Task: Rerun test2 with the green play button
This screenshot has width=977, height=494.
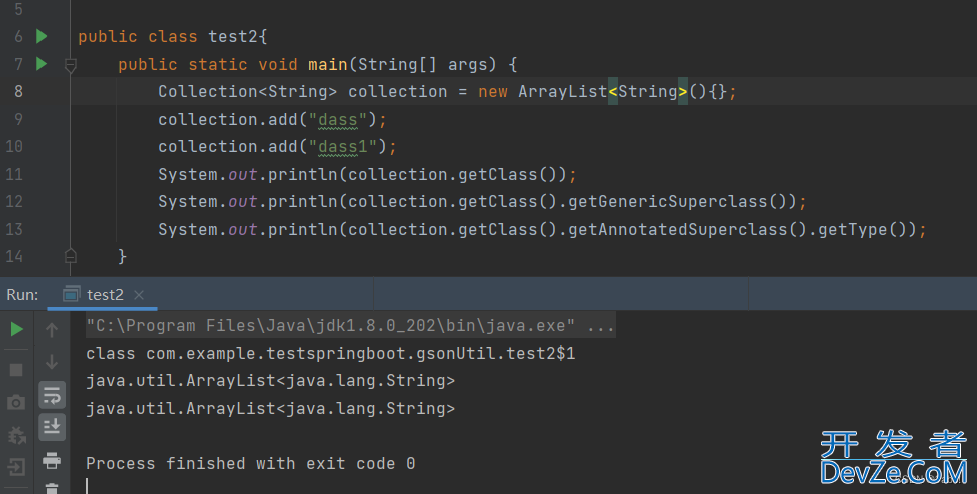Action: 16,329
